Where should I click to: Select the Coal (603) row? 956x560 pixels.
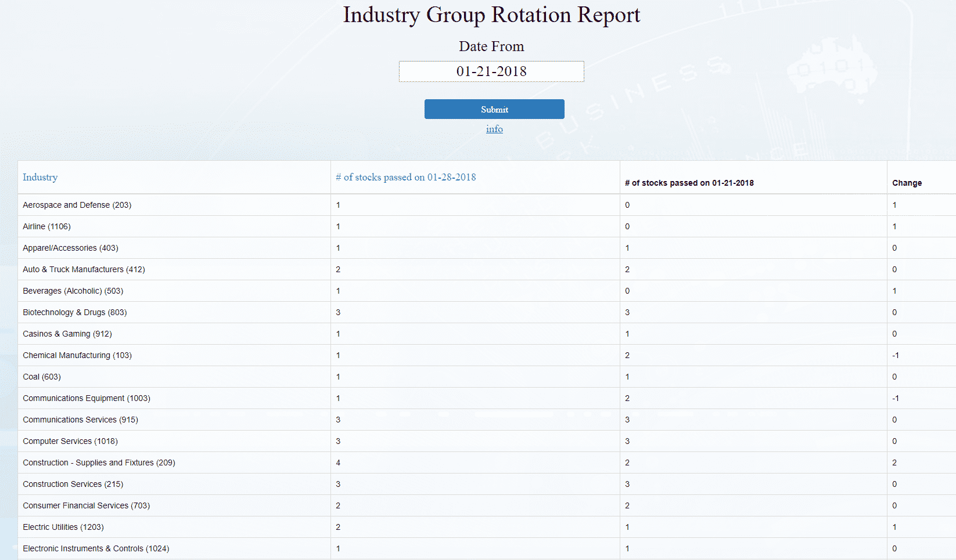[42, 377]
